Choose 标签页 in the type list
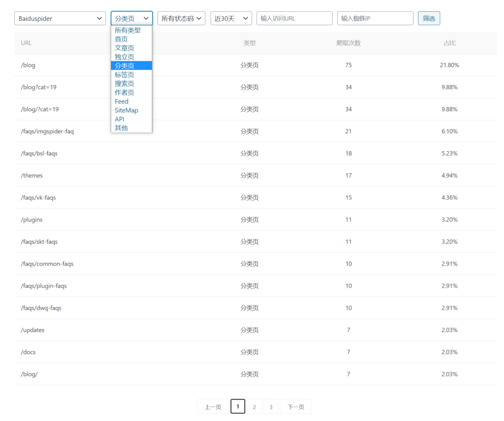Viewport: 504px width, 421px height. tap(125, 75)
